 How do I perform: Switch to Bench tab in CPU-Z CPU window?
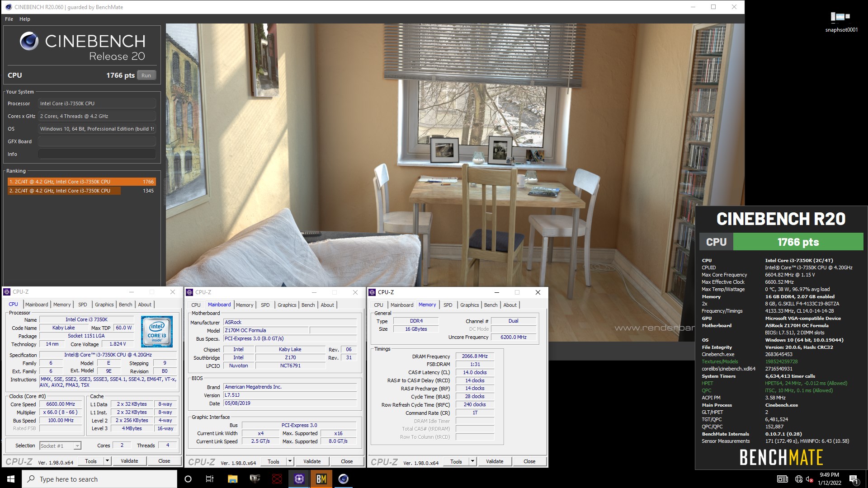click(125, 305)
